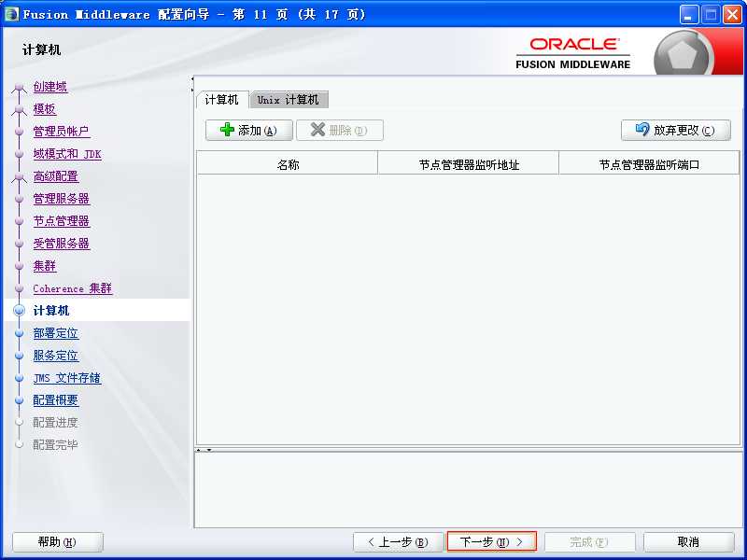Open help with 帮助 button

point(57,542)
